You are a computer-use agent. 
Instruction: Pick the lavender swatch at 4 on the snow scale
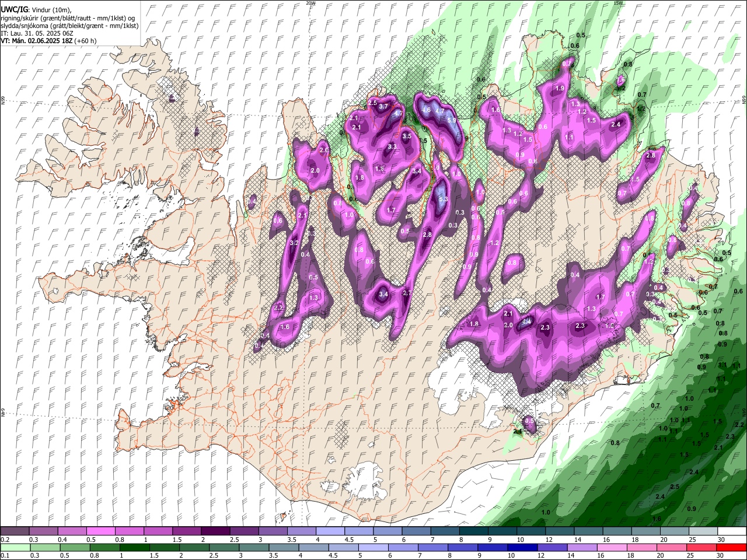[329, 531]
